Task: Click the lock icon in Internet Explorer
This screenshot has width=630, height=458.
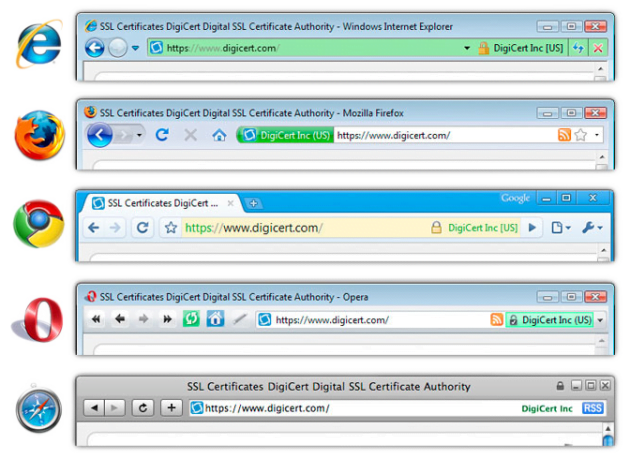Action: click(483, 48)
